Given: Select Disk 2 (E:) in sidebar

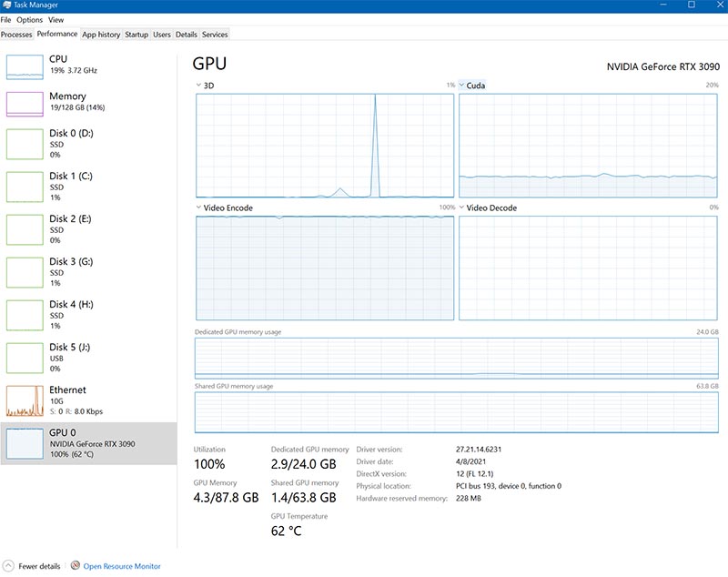Looking at the screenshot, I should coord(88,228).
